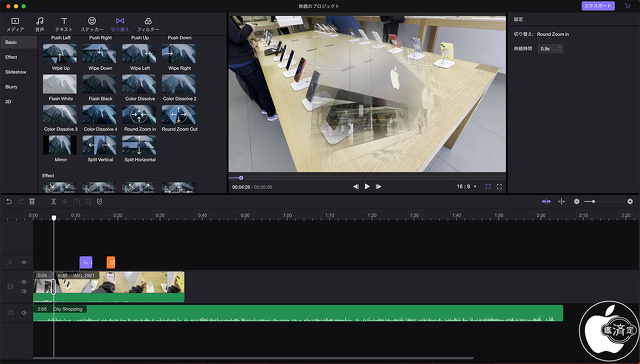Click the crop timeline tool
This screenshot has height=364, width=640.
[88, 202]
